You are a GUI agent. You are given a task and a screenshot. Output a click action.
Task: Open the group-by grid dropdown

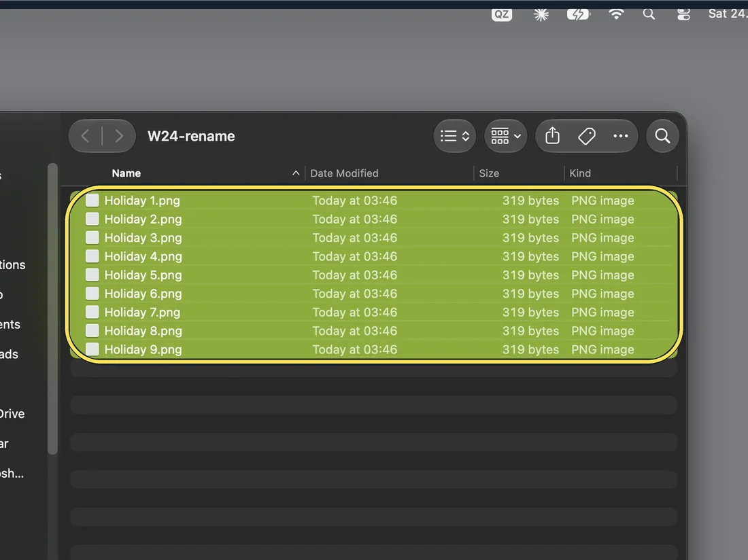pyautogui.click(x=506, y=137)
